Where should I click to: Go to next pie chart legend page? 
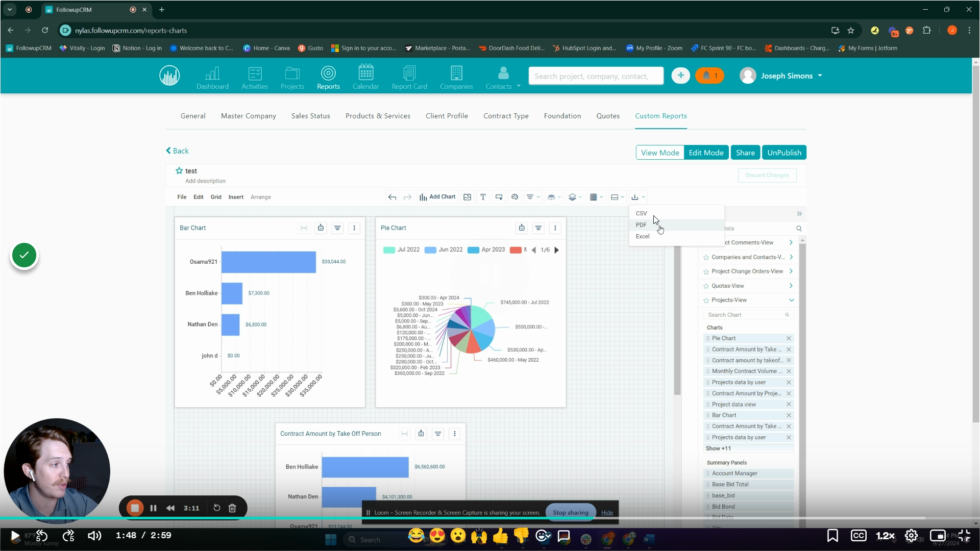click(x=557, y=250)
